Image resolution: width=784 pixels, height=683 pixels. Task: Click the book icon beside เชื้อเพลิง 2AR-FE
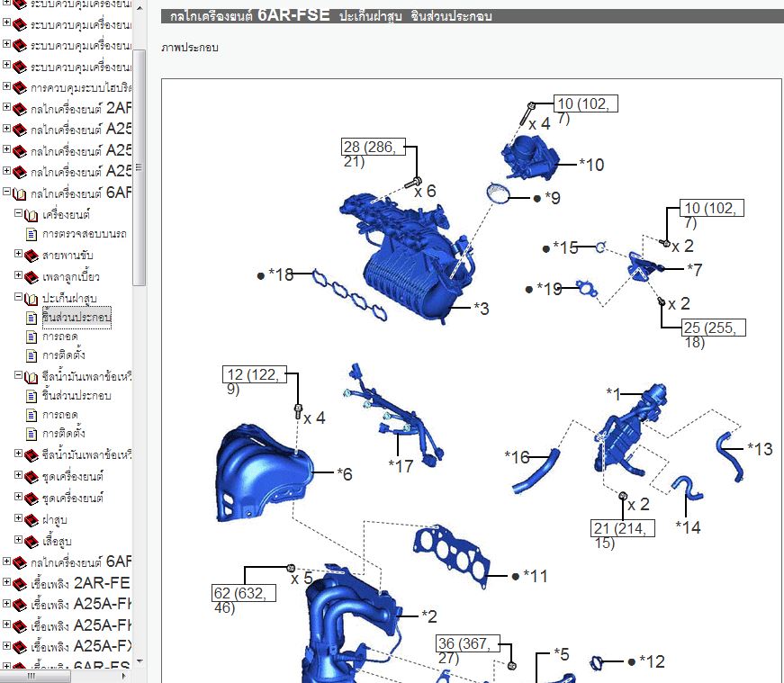(20, 583)
